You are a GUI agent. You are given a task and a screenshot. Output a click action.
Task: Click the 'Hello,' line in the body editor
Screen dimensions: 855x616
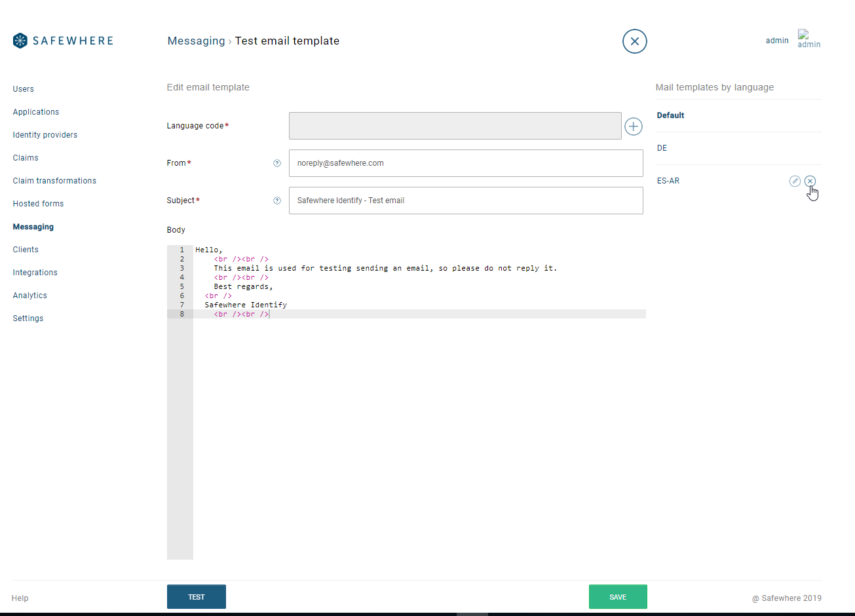pyautogui.click(x=209, y=250)
